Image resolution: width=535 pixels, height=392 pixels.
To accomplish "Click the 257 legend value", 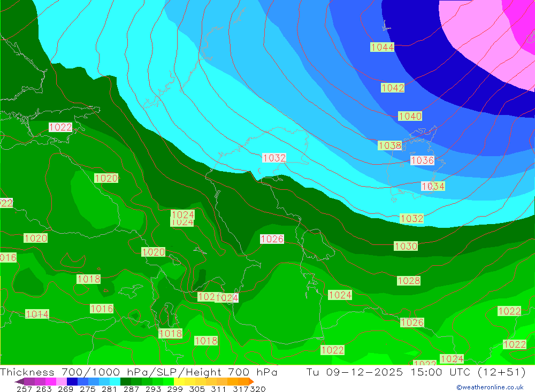I will (x=24, y=389).
